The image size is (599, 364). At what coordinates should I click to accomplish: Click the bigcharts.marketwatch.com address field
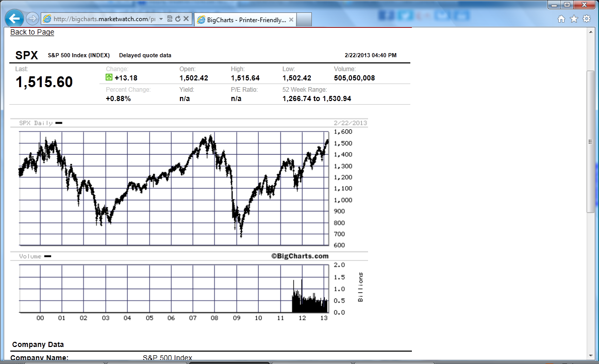tap(104, 19)
